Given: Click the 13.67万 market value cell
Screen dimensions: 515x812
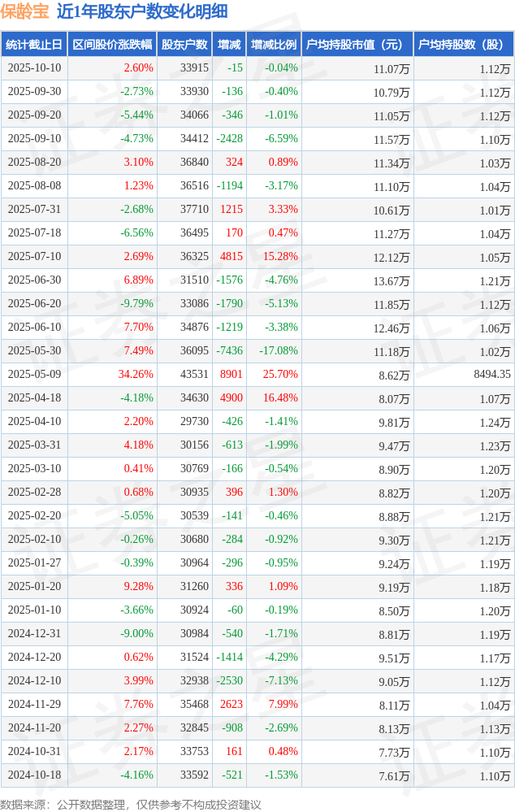Looking at the screenshot, I should tap(392, 281).
